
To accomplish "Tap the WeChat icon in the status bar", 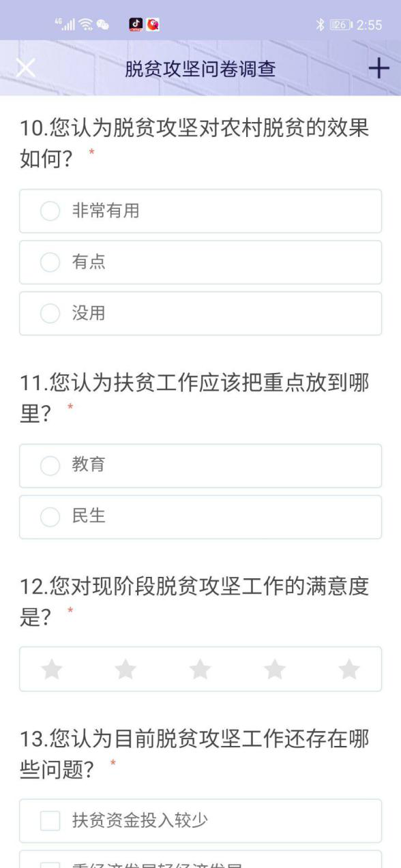I will pyautogui.click(x=102, y=25).
